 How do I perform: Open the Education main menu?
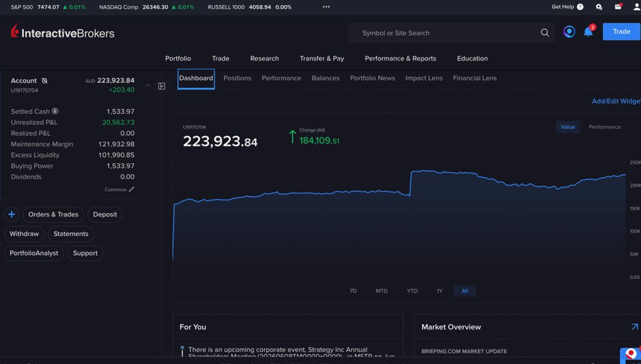click(472, 58)
